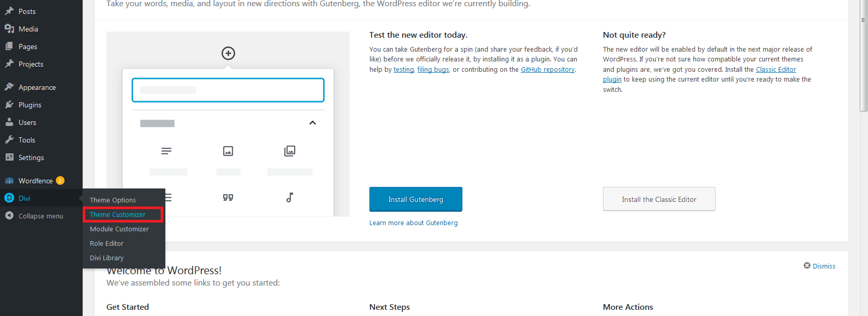Select the quote block icon
This screenshot has height=316, width=868.
tap(228, 197)
